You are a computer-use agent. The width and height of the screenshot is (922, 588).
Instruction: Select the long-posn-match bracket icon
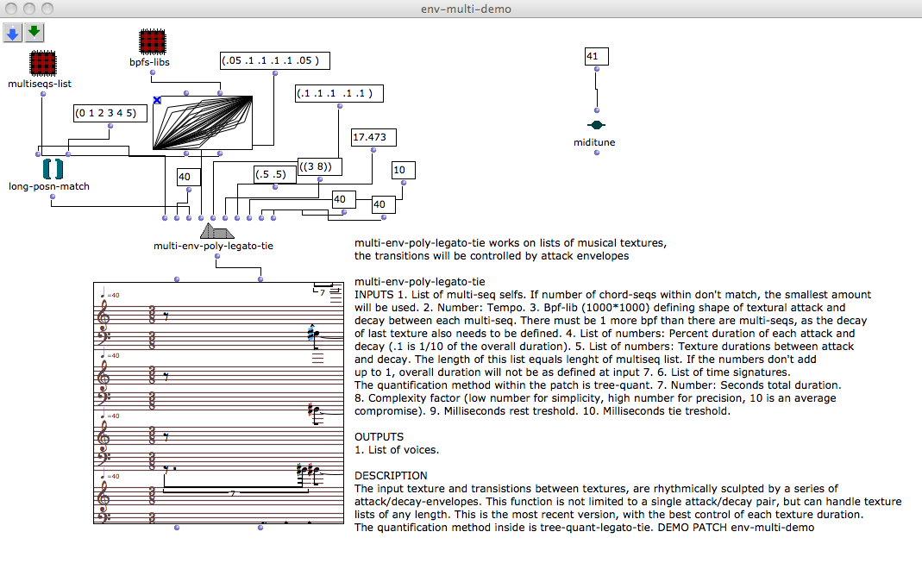(52, 168)
